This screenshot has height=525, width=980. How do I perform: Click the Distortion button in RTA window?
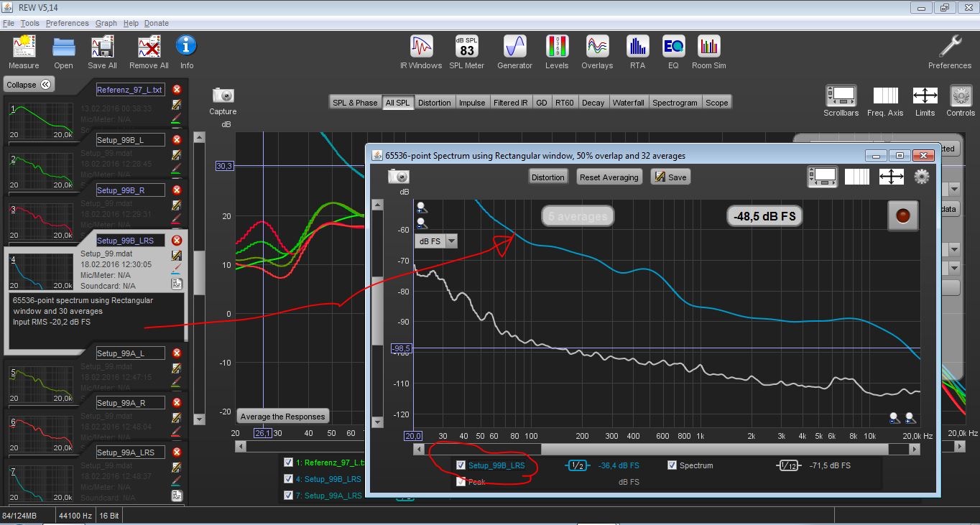tap(548, 177)
